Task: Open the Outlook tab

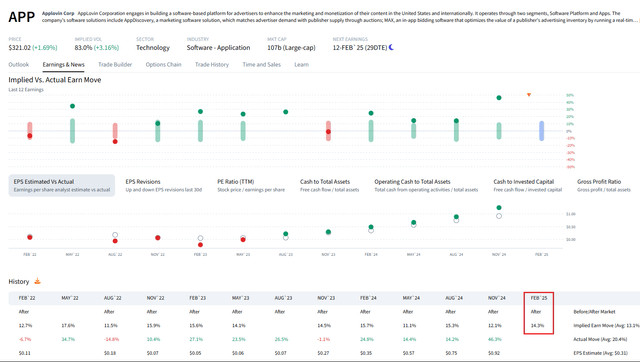Action: [19, 64]
